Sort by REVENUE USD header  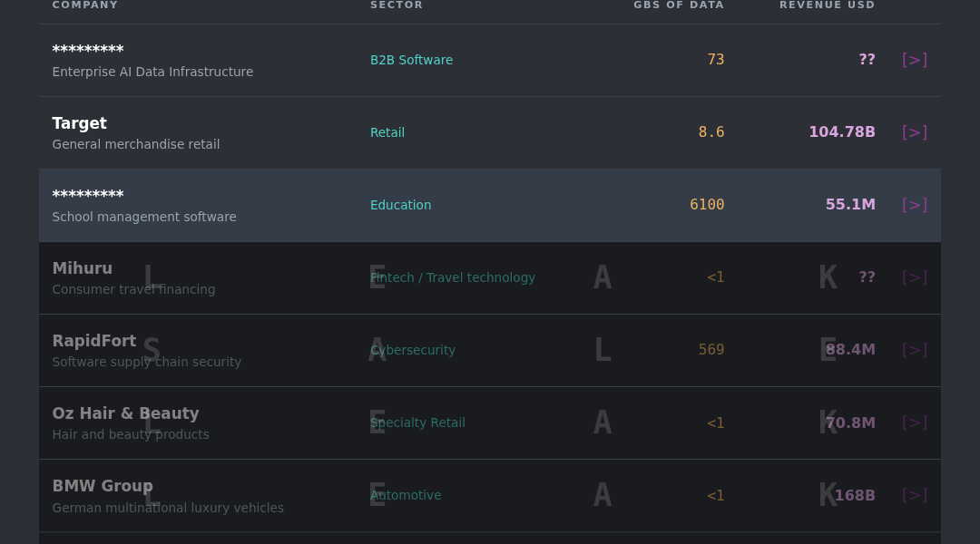[827, 5]
